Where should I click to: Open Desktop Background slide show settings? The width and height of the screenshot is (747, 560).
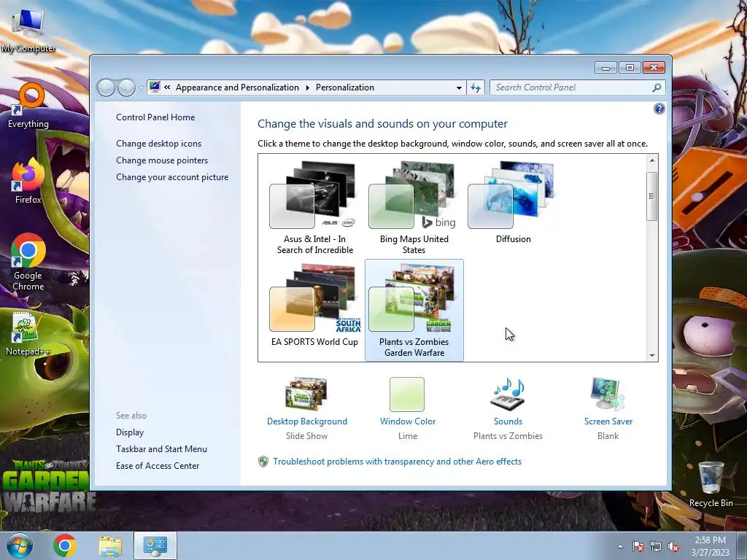307,408
